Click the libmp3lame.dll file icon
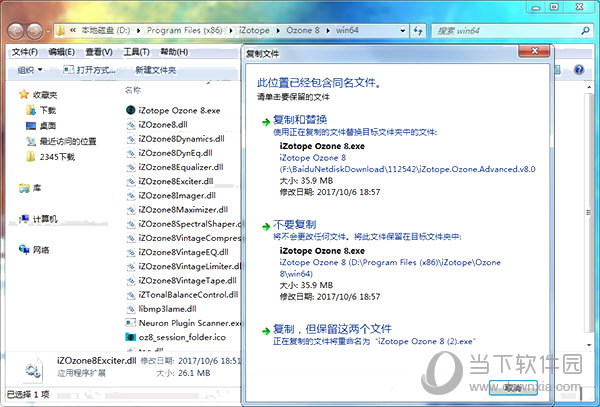This screenshot has width=600, height=407. (x=131, y=309)
